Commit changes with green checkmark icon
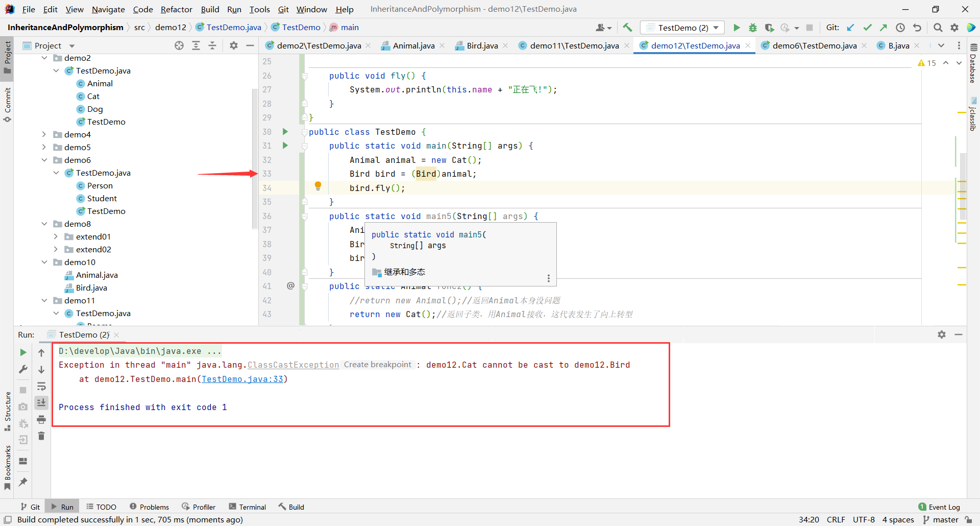This screenshot has height=526, width=980. 867,28
